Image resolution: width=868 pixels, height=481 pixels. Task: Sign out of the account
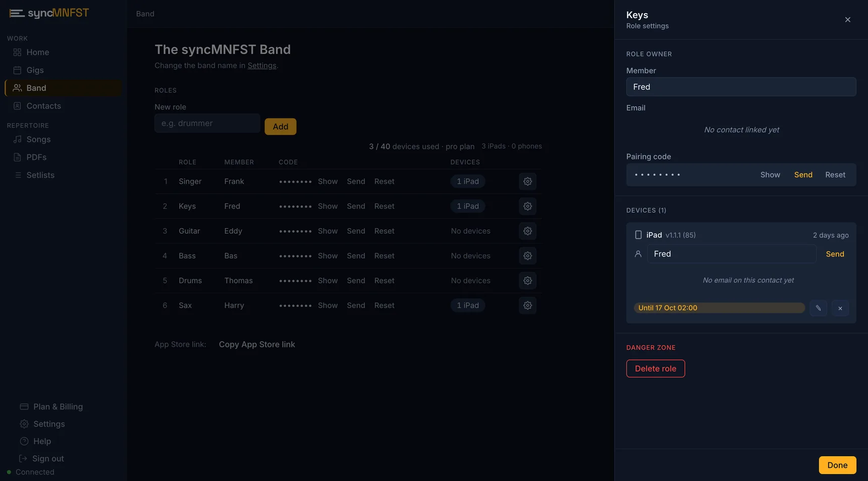click(41, 459)
